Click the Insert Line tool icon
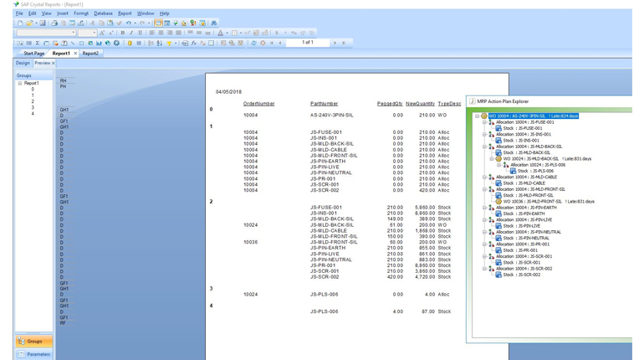 click(x=73, y=43)
